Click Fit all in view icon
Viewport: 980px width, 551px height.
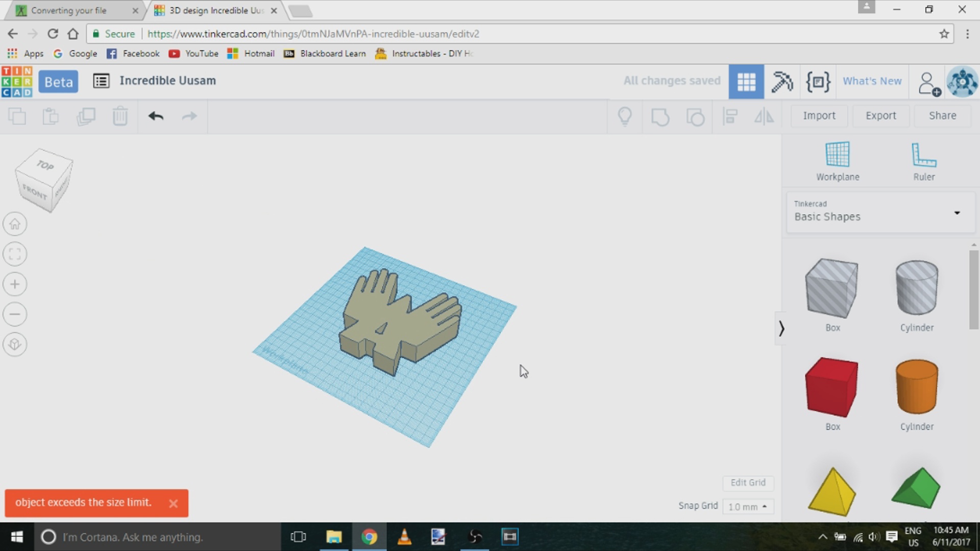(15, 254)
